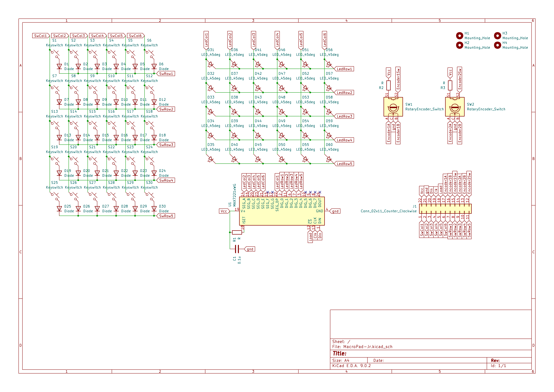Click the R1 resistor symbol

pyautogui.click(x=237, y=233)
